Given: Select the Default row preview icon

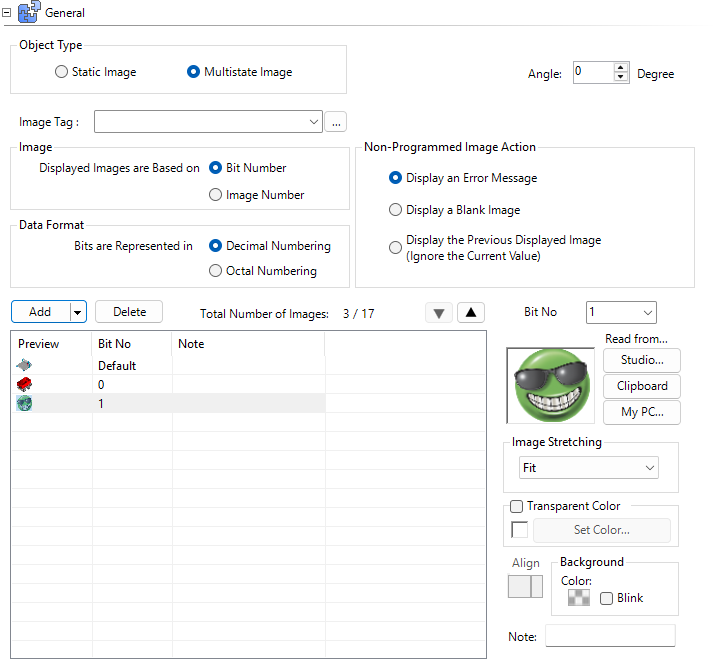Looking at the screenshot, I should tap(24, 365).
